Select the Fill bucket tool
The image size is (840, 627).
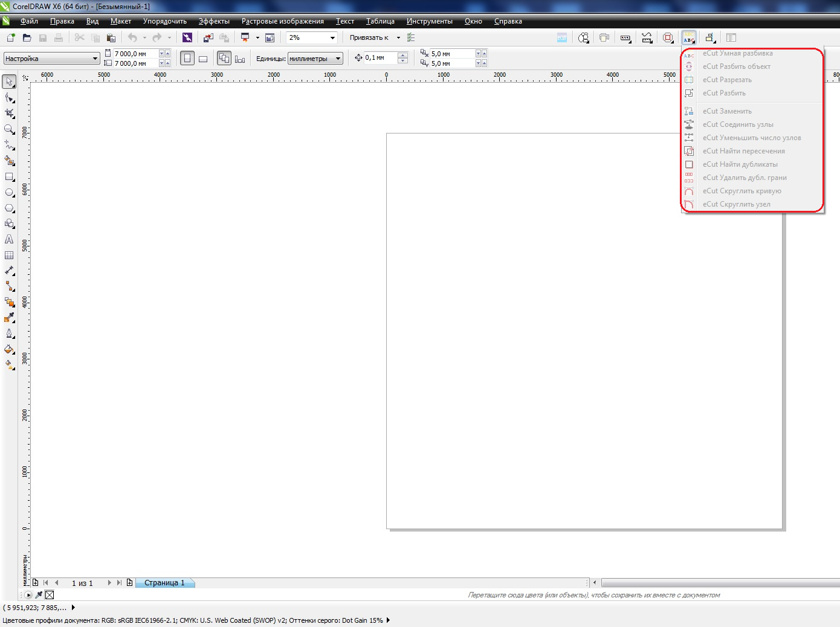9,349
